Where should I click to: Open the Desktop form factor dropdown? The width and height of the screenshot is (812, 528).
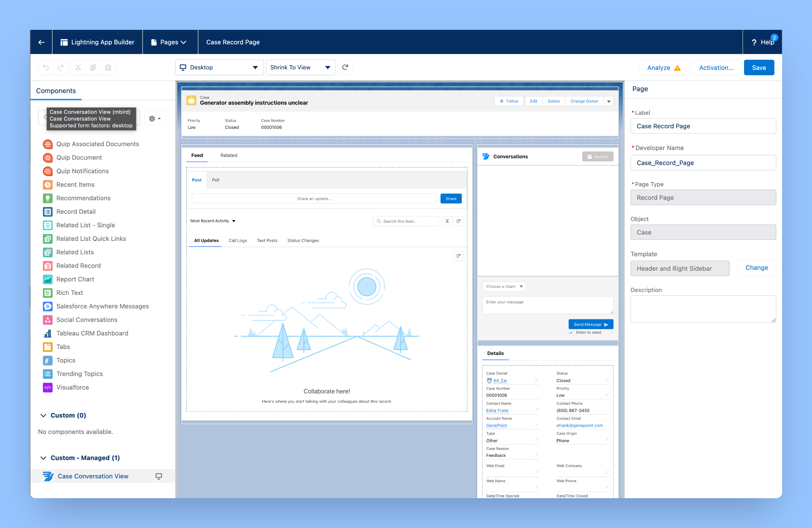pos(219,67)
